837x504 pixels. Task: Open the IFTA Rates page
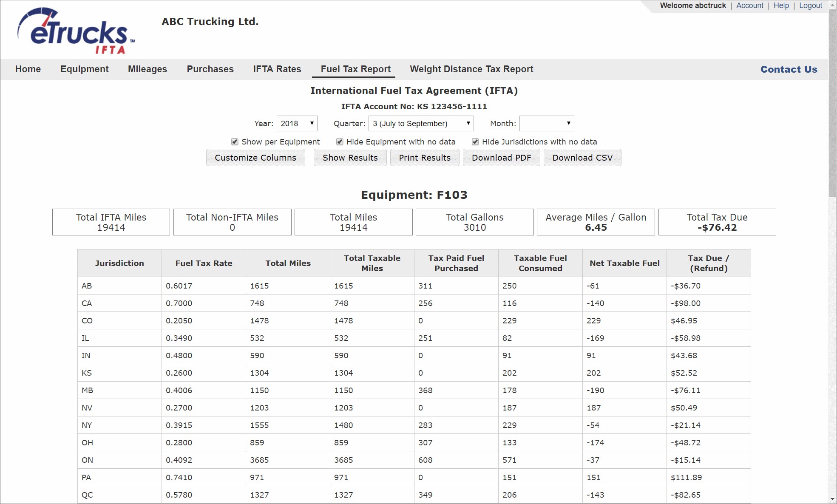pyautogui.click(x=277, y=69)
